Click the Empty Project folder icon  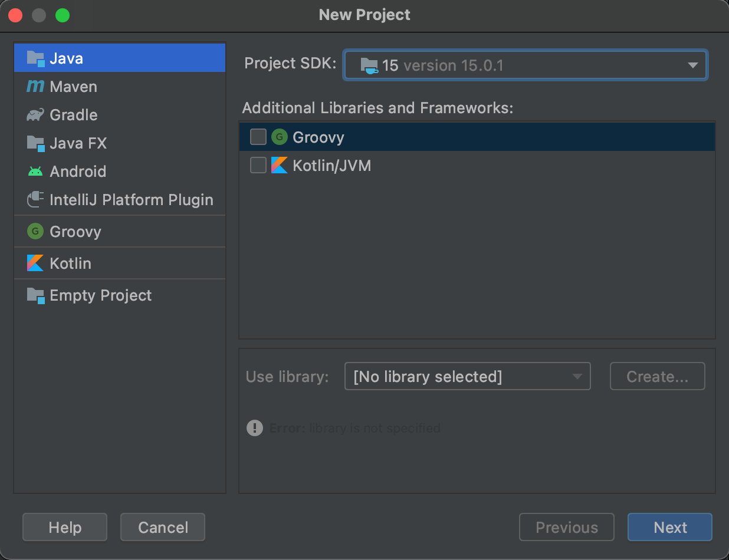point(35,295)
